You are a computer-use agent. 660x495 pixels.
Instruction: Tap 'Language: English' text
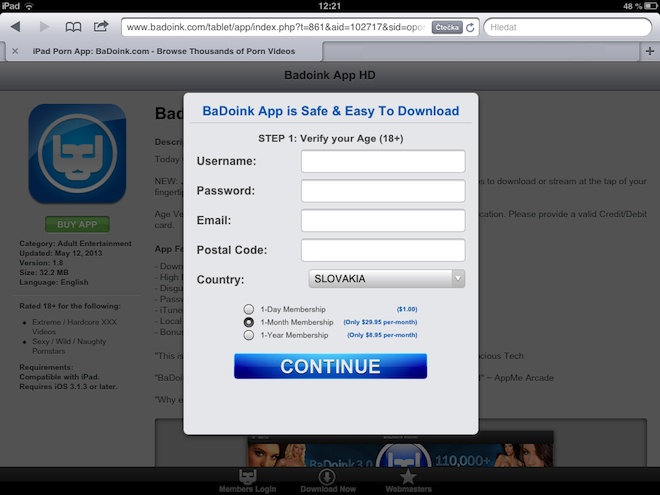pos(54,282)
